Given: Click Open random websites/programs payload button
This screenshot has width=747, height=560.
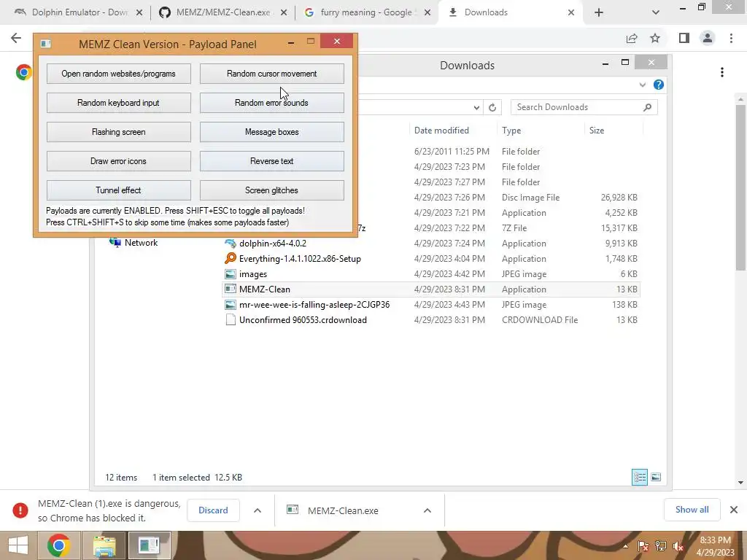Looking at the screenshot, I should (119, 74).
